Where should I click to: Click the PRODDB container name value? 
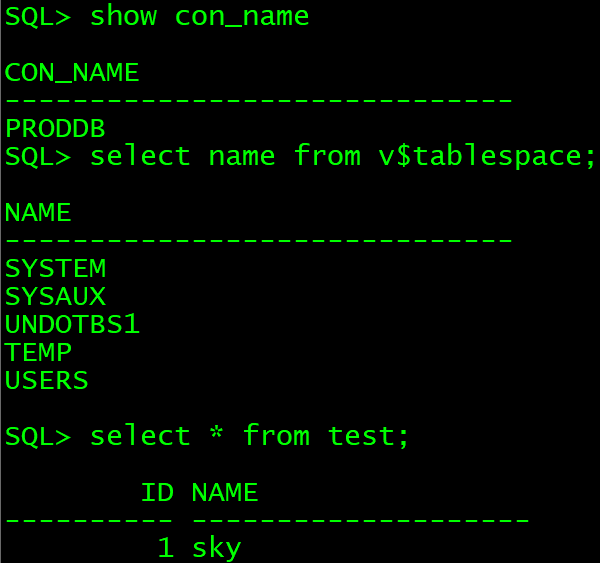point(55,129)
